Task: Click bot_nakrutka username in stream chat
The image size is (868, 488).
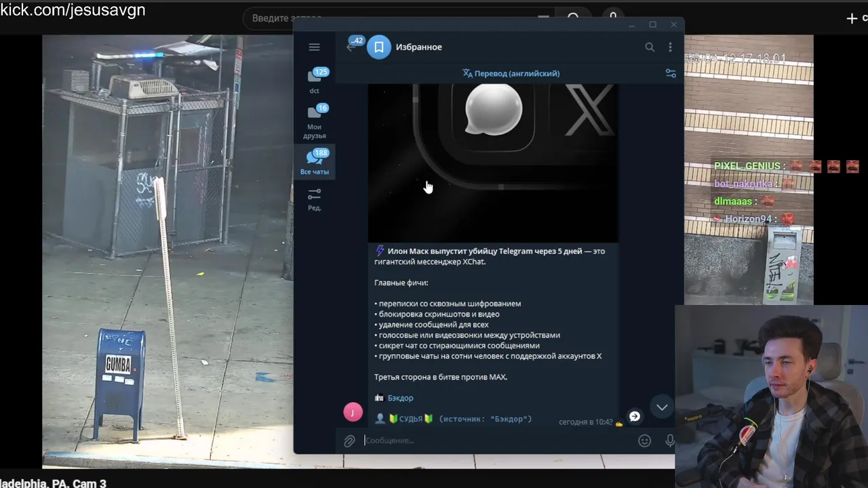Action: tap(744, 184)
